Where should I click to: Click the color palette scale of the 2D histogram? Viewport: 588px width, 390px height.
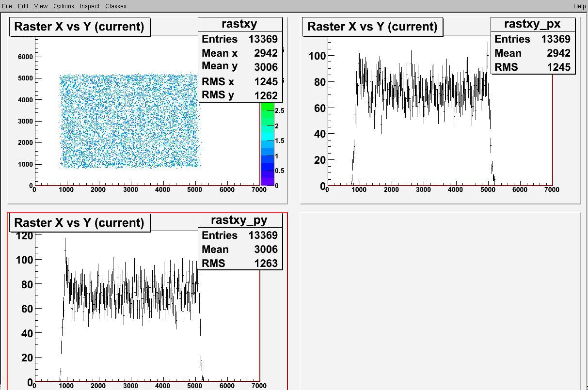point(267,143)
